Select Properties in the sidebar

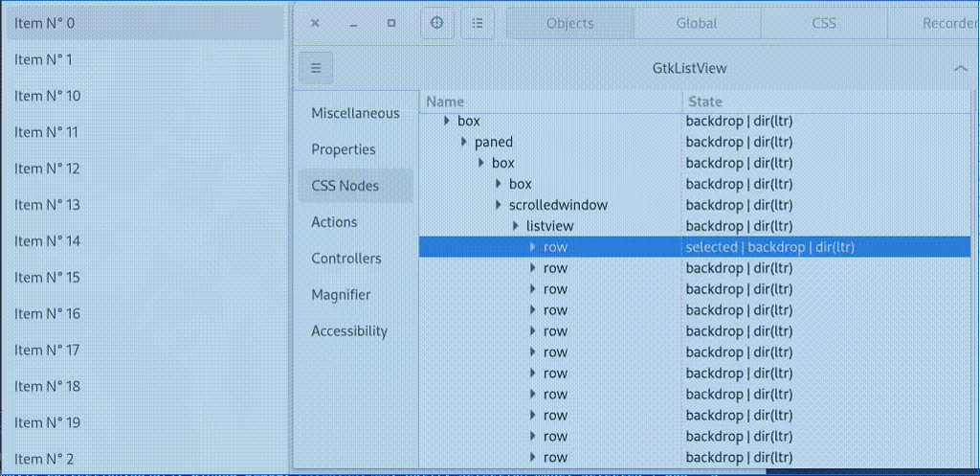point(344,149)
